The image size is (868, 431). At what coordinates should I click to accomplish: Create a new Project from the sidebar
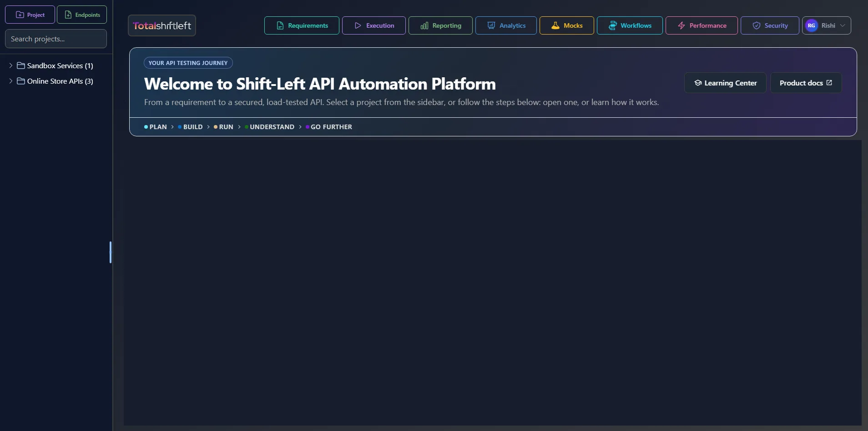click(x=30, y=15)
